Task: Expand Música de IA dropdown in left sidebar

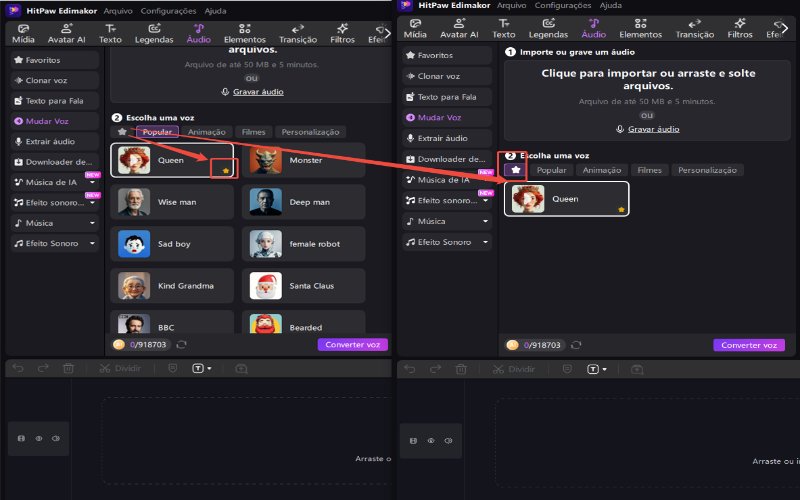Action: [x=92, y=182]
